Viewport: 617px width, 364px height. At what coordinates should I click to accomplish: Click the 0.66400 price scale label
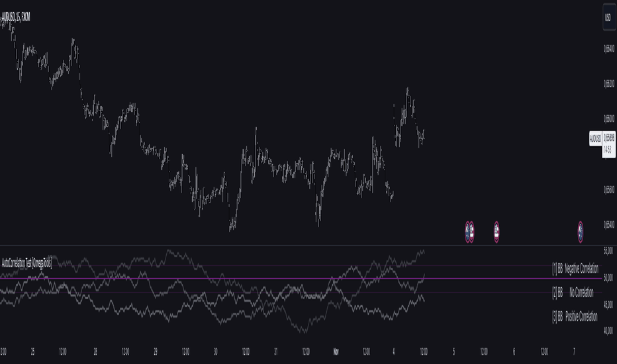pos(609,48)
